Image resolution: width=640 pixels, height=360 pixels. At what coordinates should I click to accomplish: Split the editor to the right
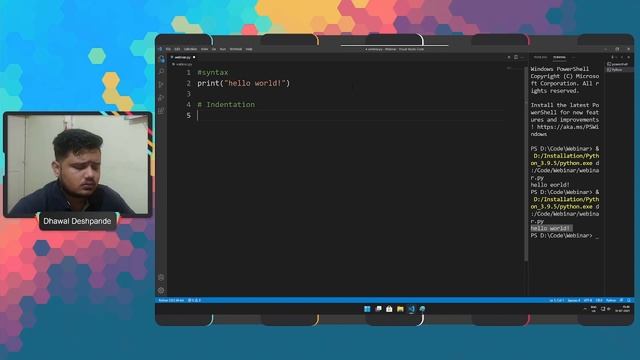[x=516, y=57]
